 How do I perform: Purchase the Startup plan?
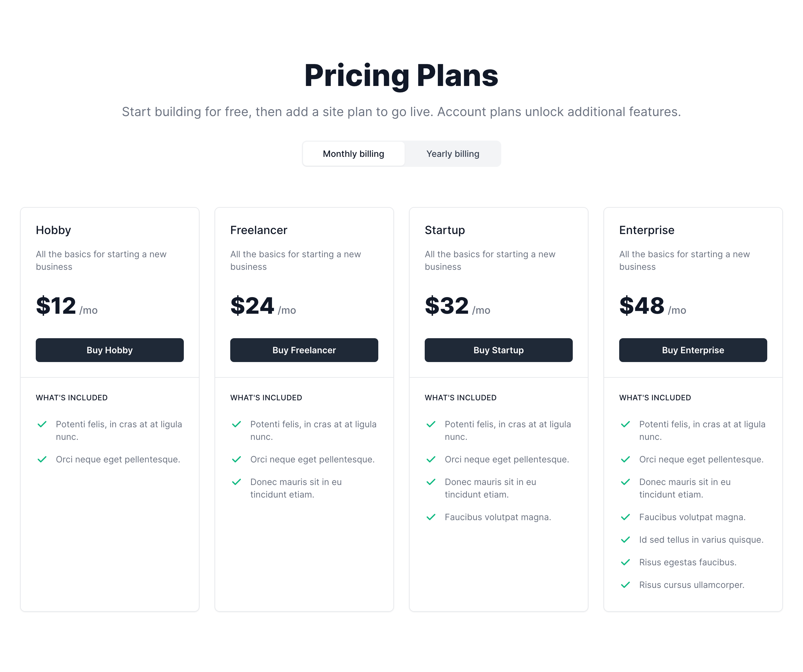(498, 350)
